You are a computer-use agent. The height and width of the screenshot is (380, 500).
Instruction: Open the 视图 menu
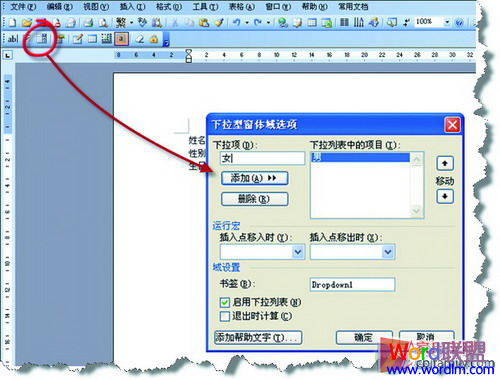(x=96, y=7)
